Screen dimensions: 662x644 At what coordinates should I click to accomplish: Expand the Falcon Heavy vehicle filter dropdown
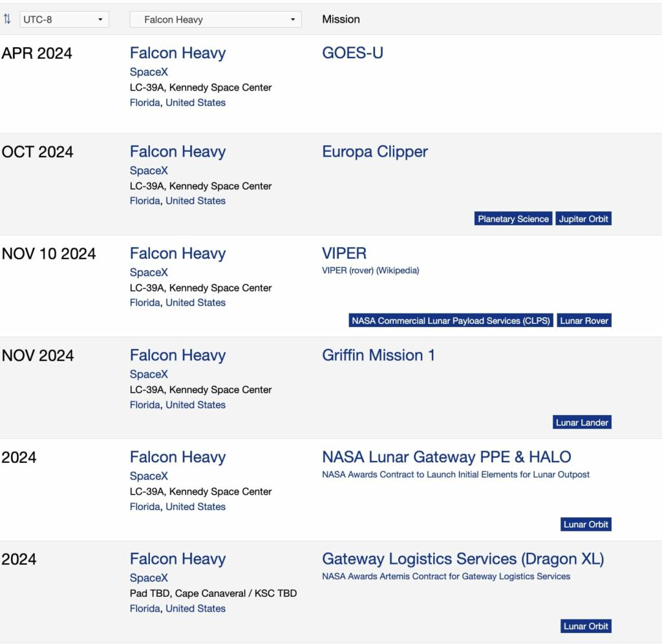[x=215, y=19]
